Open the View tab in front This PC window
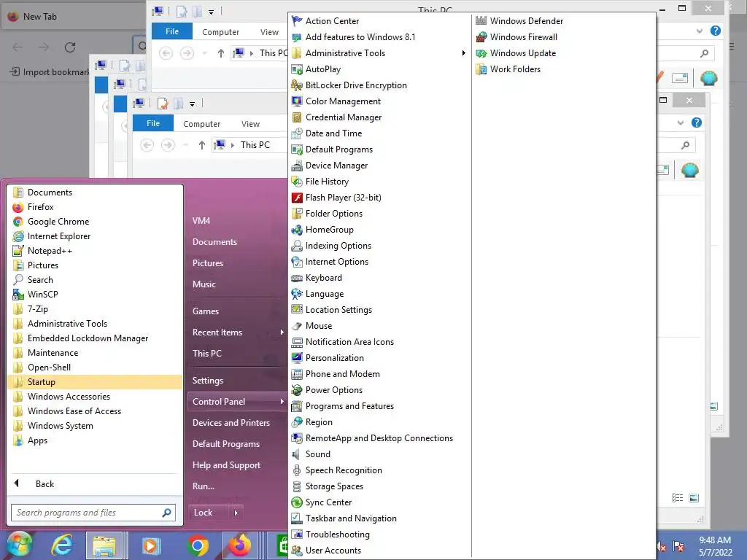 [x=251, y=124]
